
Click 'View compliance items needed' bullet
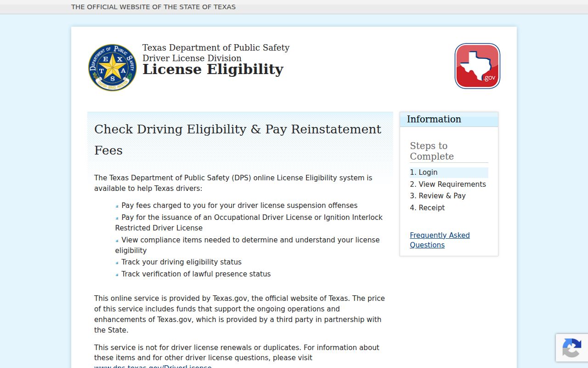click(247, 245)
